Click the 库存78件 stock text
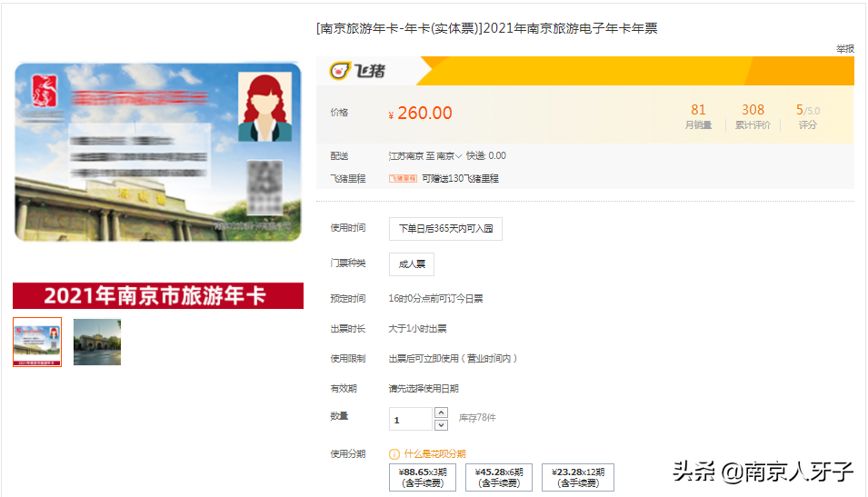868x497 pixels. point(477,418)
